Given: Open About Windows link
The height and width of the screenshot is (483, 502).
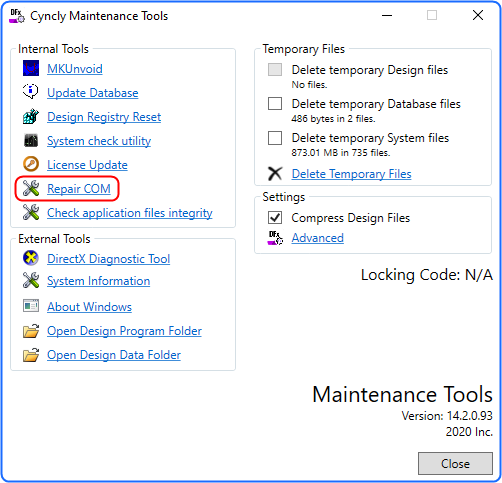Looking at the screenshot, I should pyautogui.click(x=89, y=307).
